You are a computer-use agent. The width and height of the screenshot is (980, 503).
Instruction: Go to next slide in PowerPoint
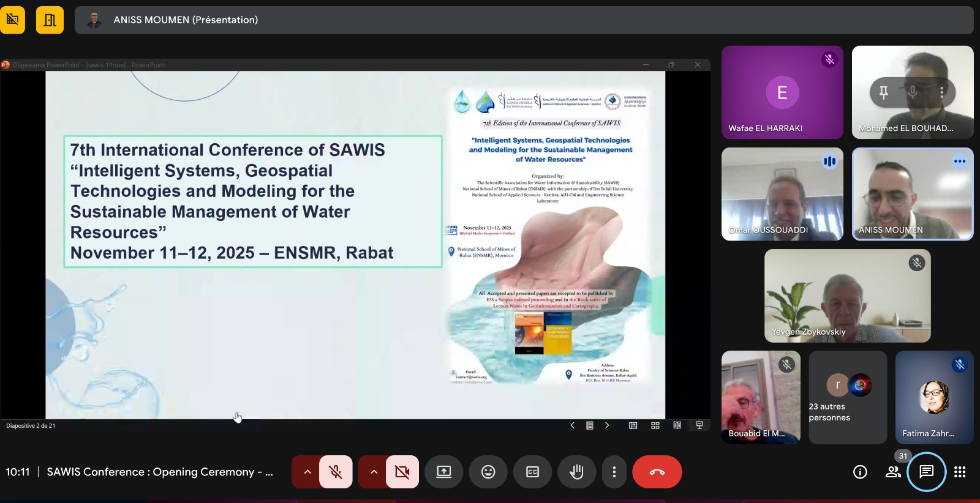click(607, 425)
